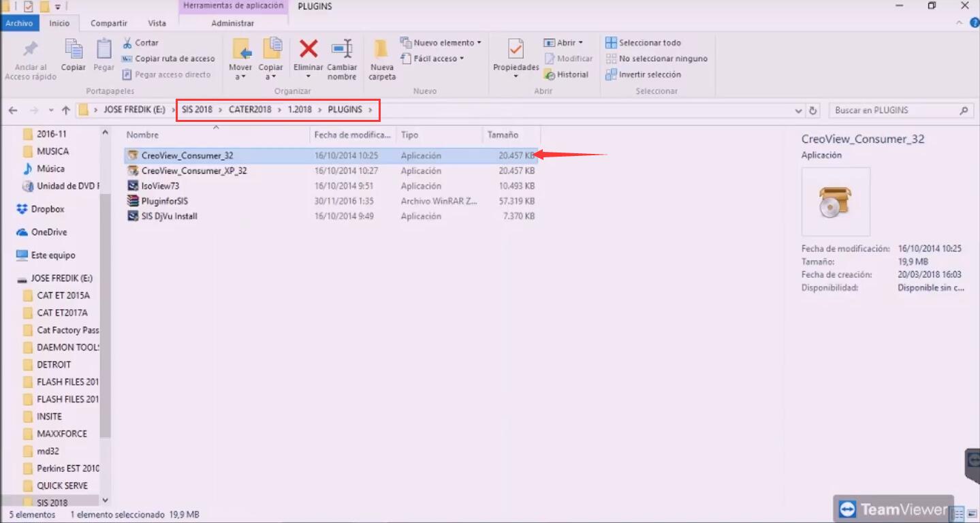Open recent locations dropdown arrow

pos(51,110)
